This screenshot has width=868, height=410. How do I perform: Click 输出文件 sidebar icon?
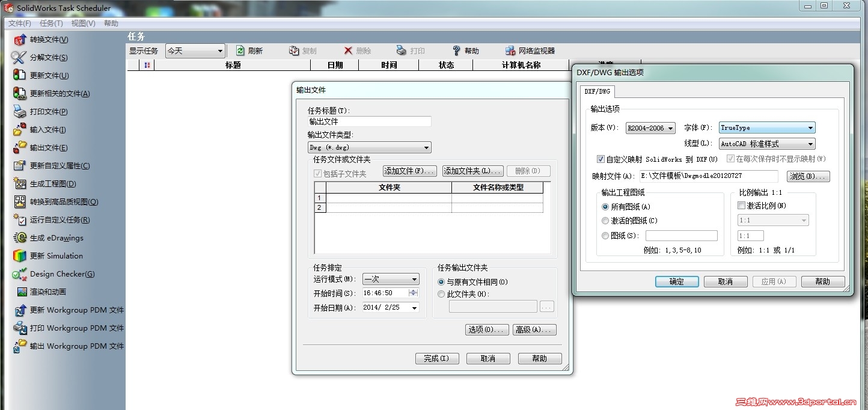pyautogui.click(x=20, y=148)
